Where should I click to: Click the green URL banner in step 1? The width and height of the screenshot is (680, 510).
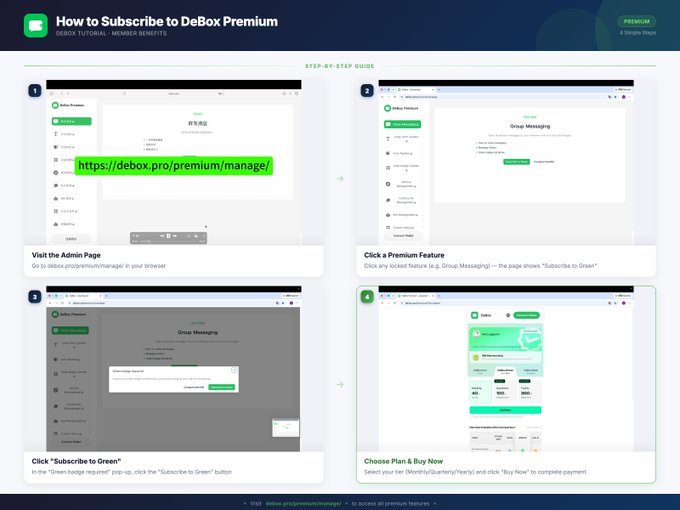(174, 166)
